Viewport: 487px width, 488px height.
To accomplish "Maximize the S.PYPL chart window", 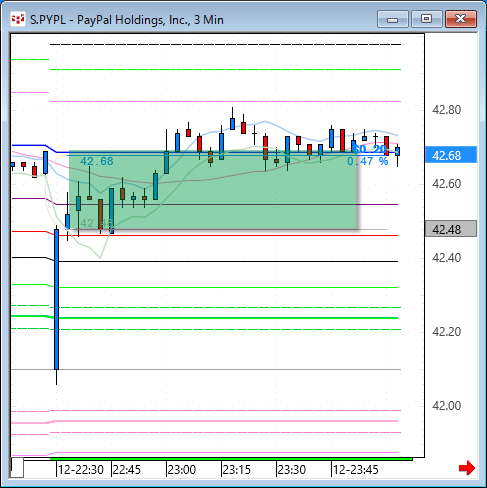I will tap(426, 19).
